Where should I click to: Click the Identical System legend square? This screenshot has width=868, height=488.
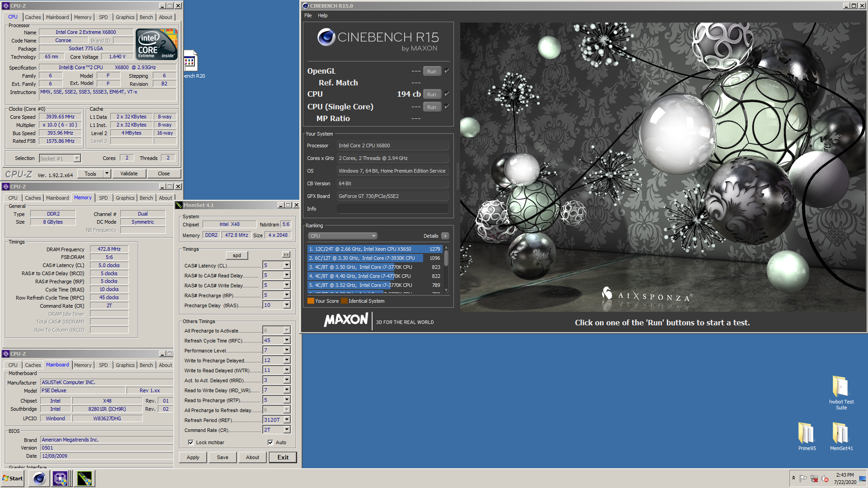click(x=344, y=301)
